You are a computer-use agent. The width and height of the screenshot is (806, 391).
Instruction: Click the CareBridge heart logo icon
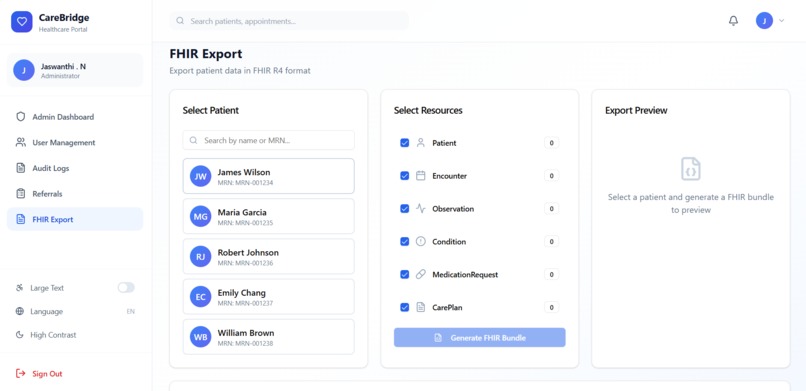(22, 22)
